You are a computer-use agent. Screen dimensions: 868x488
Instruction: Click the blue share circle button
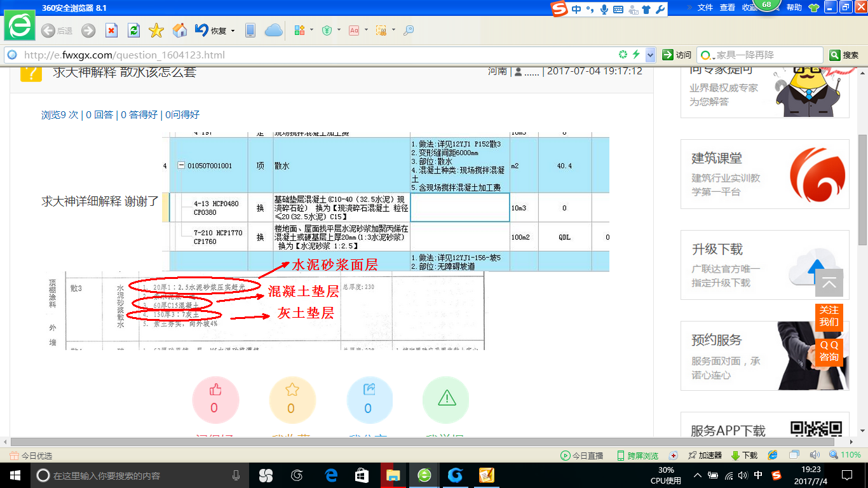coord(369,400)
